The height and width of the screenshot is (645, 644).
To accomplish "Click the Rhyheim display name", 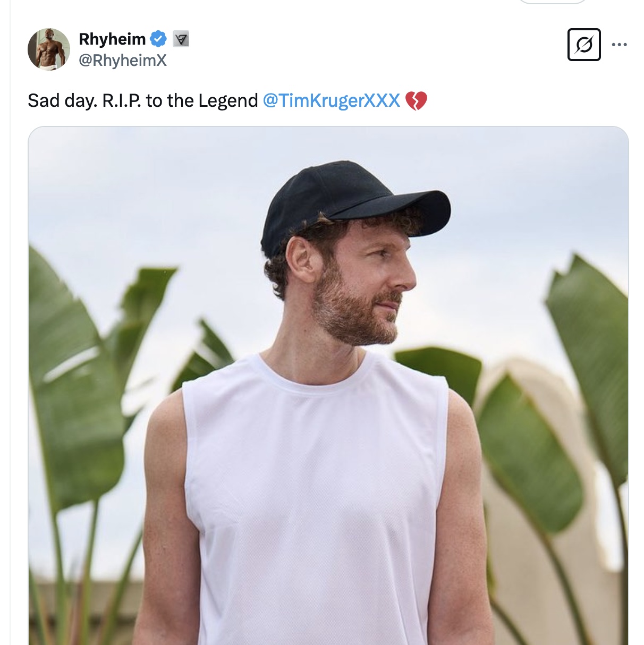I will click(x=112, y=39).
